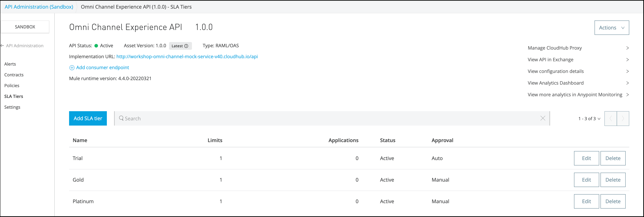Click the Status column header
Image resolution: width=644 pixels, height=217 pixels.
387,140
